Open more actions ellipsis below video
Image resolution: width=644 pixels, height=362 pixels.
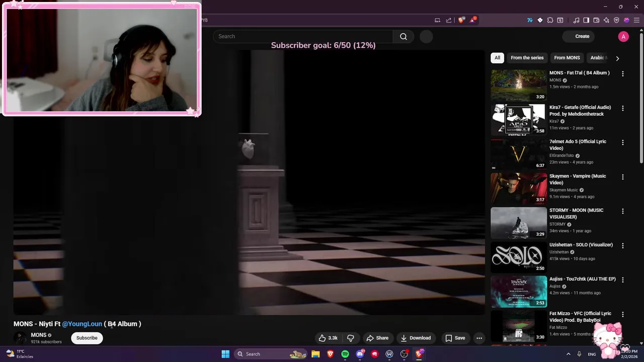click(479, 338)
